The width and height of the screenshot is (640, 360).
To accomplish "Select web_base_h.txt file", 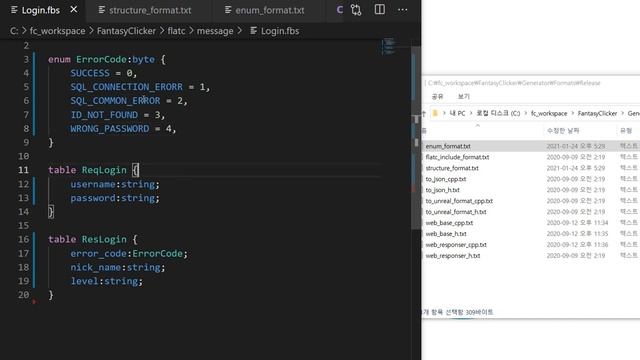I will pos(446,234).
